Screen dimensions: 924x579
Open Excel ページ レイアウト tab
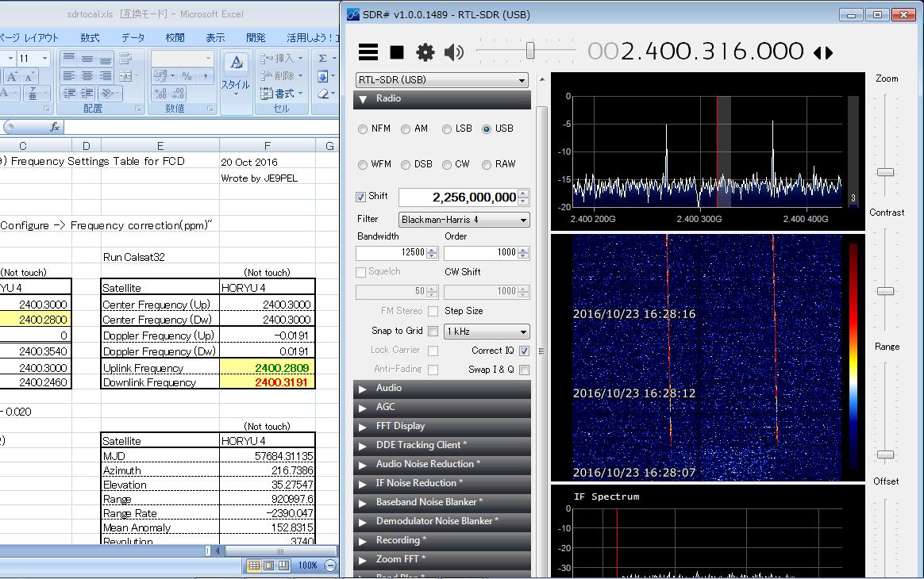pyautogui.click(x=29, y=38)
